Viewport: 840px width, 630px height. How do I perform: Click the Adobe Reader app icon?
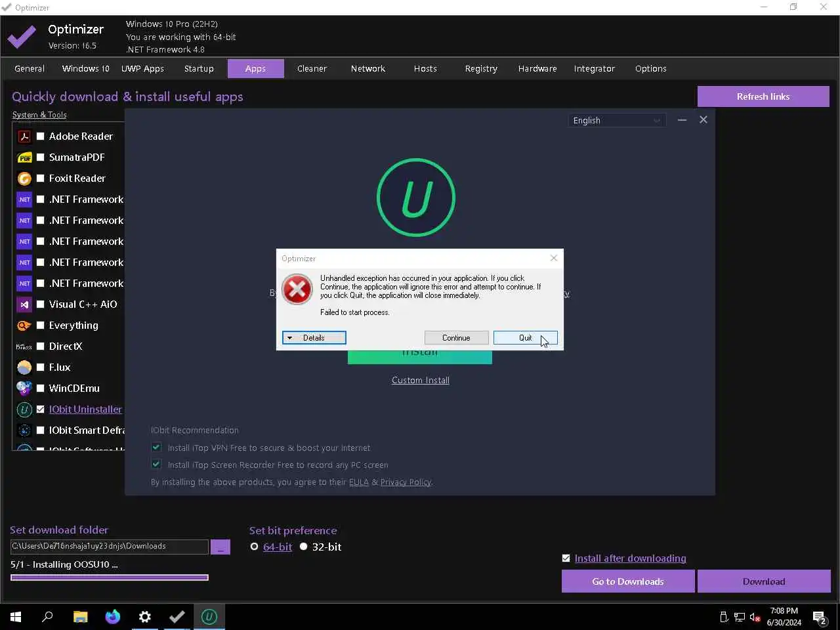point(24,136)
